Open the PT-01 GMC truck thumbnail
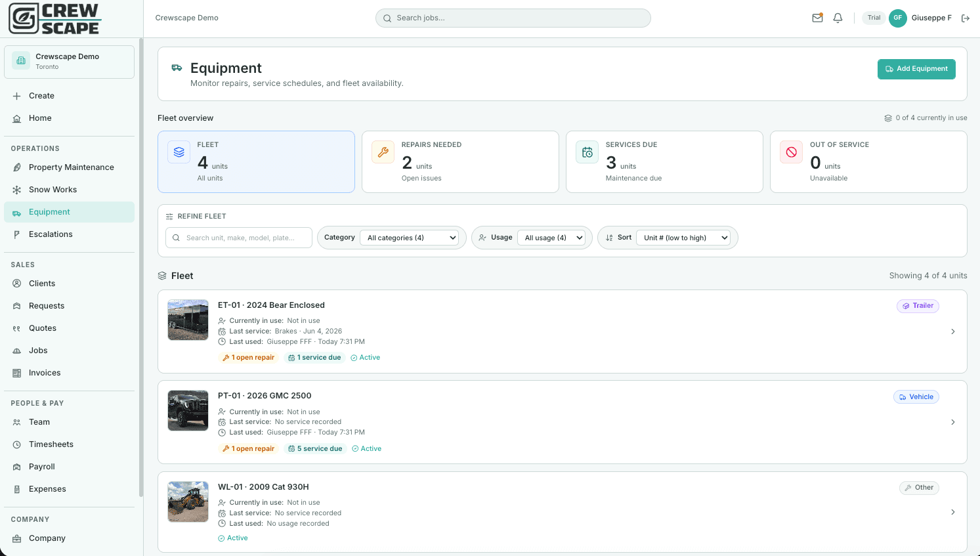980x556 pixels. [188, 411]
